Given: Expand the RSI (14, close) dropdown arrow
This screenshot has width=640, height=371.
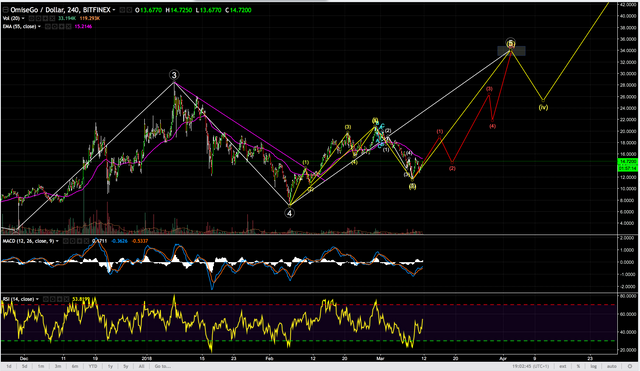Looking at the screenshot, I should tap(37, 299).
